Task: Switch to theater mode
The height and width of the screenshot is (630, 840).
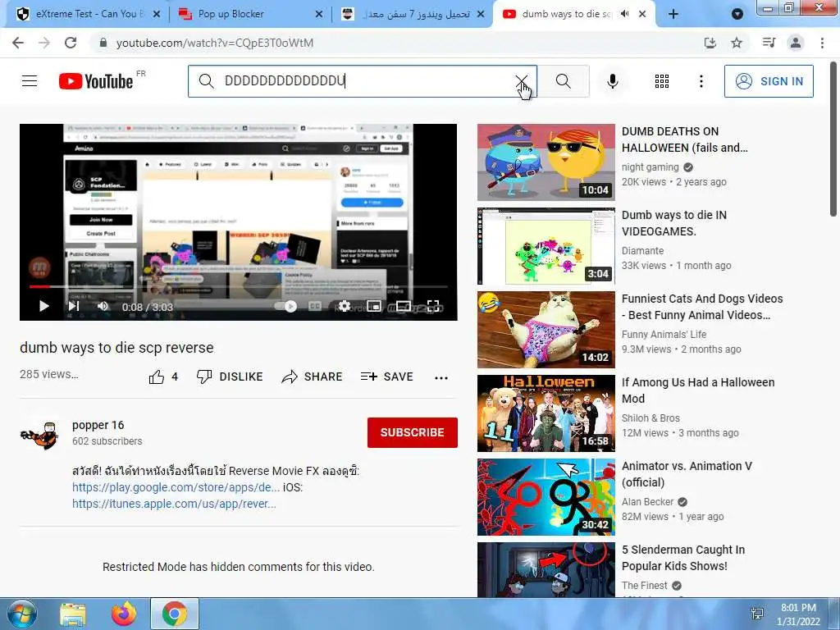Action: pos(404,306)
